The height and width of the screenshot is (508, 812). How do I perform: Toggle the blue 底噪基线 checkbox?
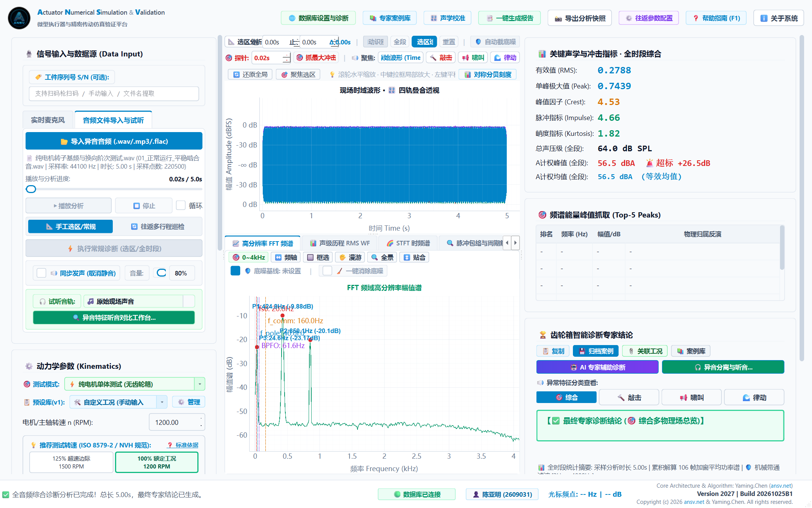[235, 271]
